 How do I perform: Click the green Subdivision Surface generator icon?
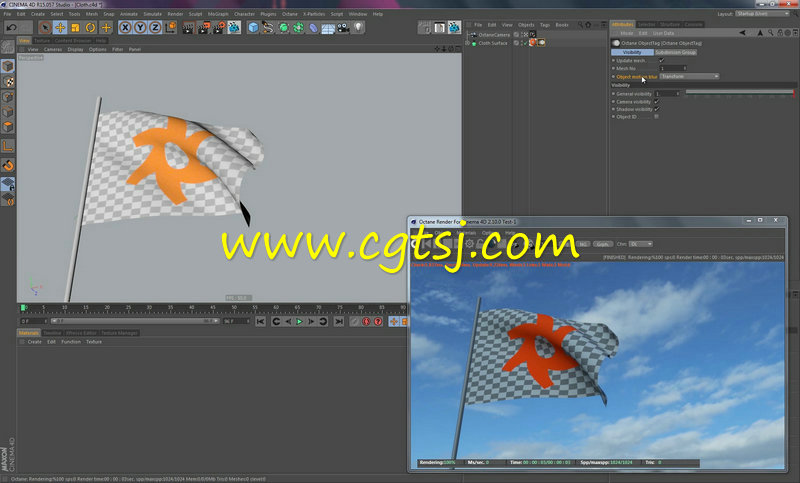coord(283,28)
